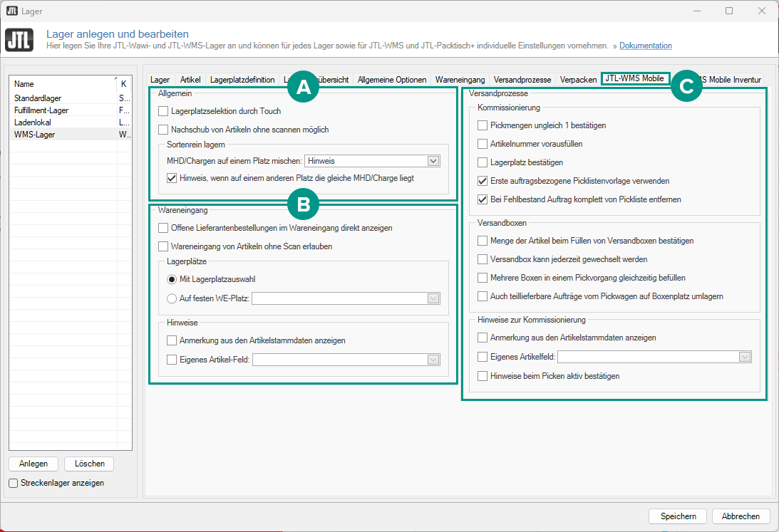Select Auf festen WE-Platz radio button
This screenshot has height=532, width=779.
pos(172,298)
